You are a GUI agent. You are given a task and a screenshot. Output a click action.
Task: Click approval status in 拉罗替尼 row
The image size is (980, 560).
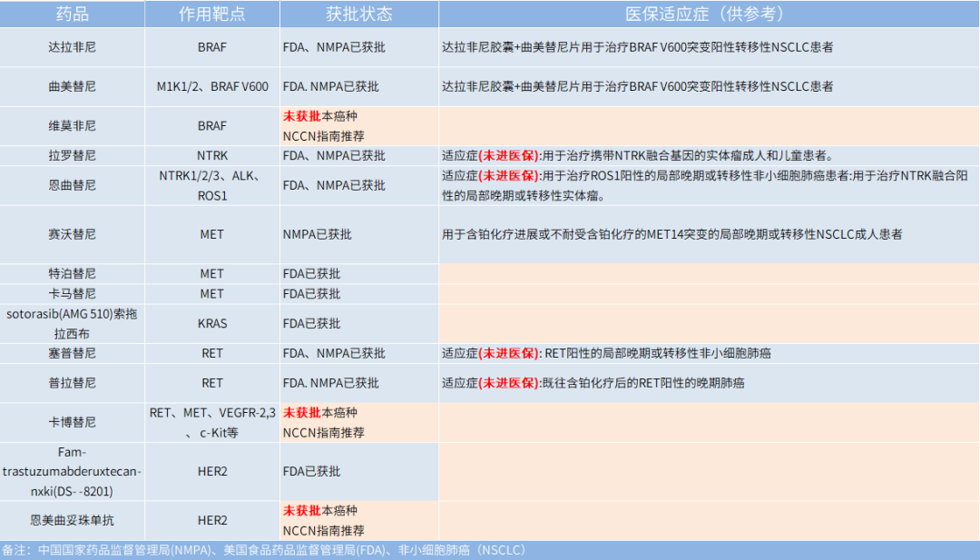click(334, 155)
